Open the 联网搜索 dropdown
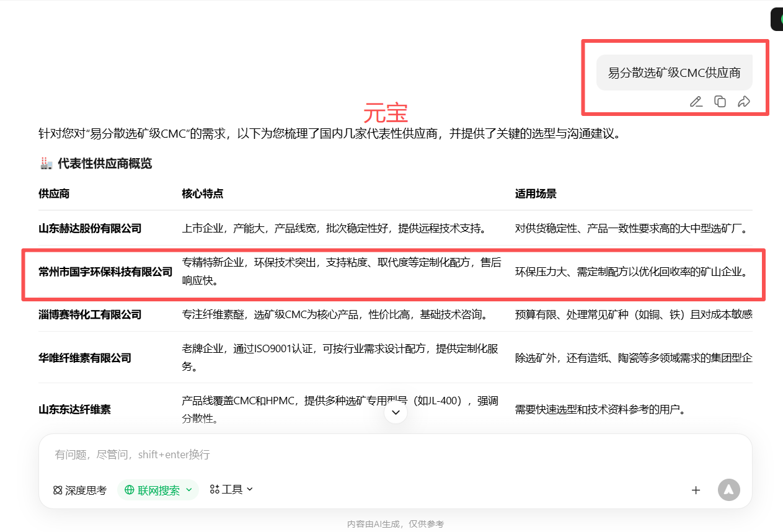The width and height of the screenshot is (783, 532). [x=158, y=490]
